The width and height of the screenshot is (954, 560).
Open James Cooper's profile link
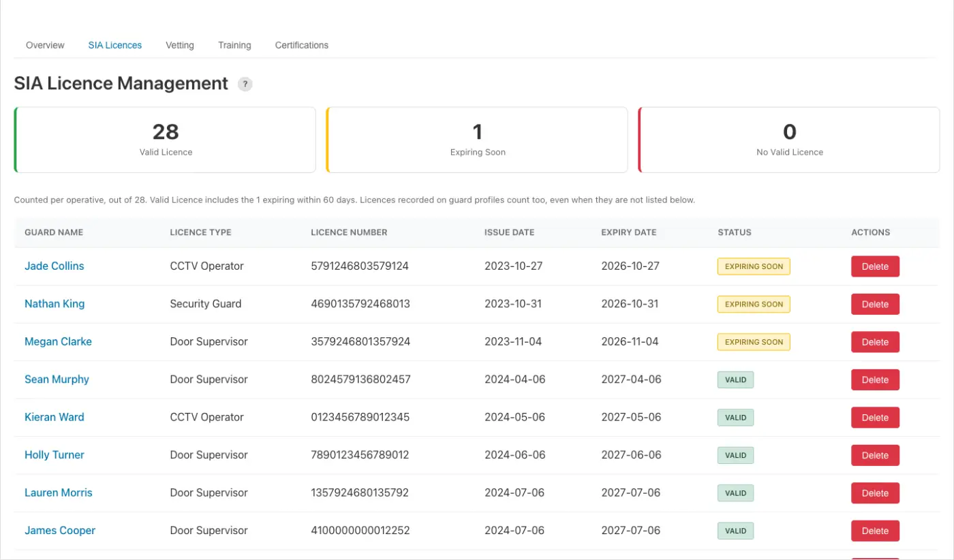pyautogui.click(x=60, y=531)
